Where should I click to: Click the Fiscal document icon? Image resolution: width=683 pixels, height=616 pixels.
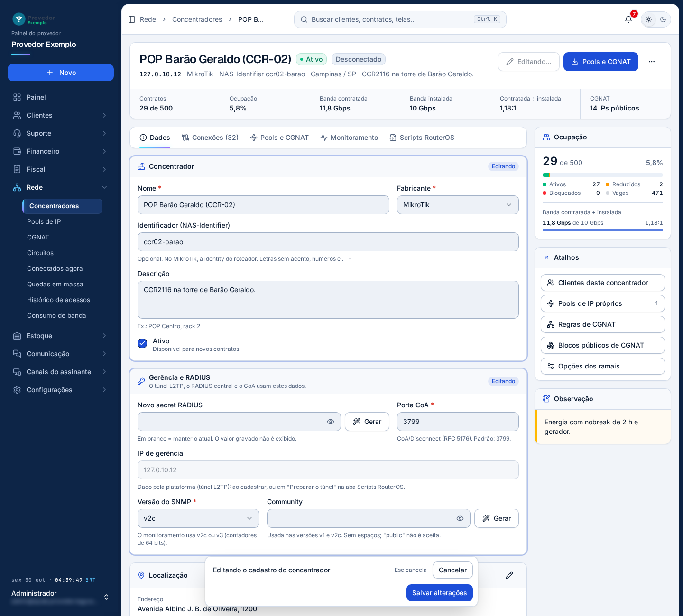[x=17, y=169]
